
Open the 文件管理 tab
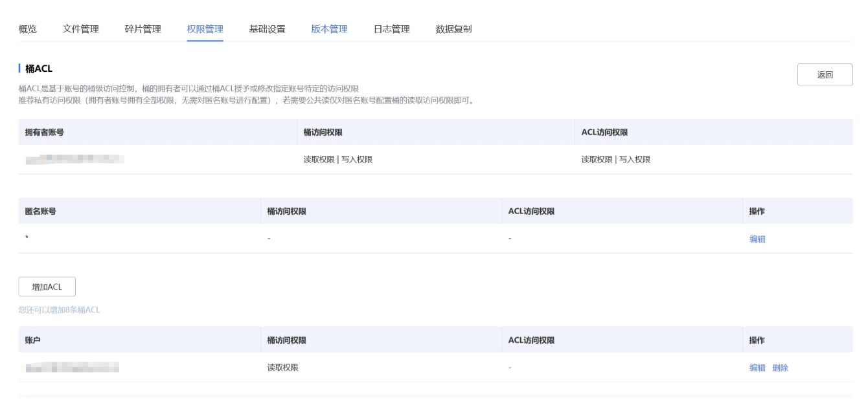click(x=80, y=29)
